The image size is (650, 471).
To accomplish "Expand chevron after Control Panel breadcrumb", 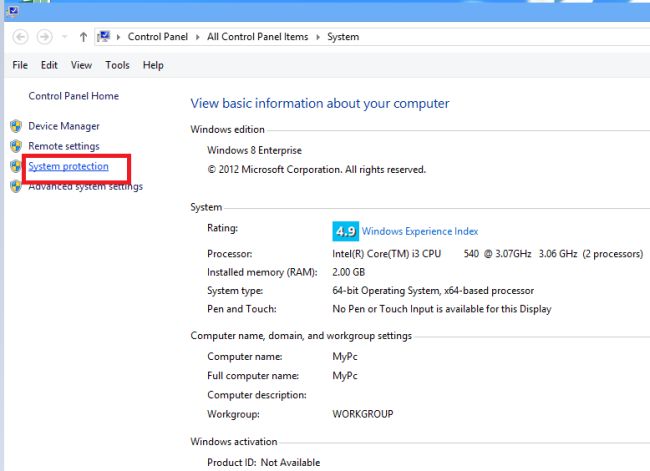I will coord(197,37).
